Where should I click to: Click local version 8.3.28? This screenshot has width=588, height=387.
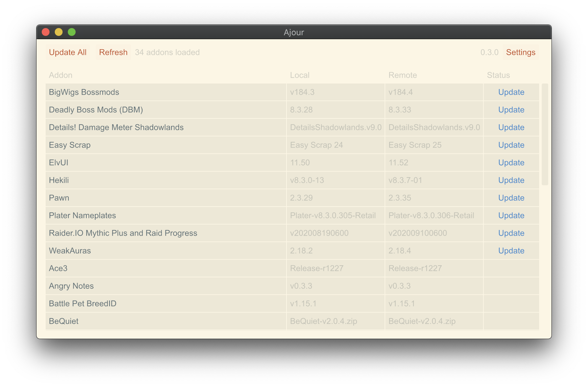click(301, 110)
